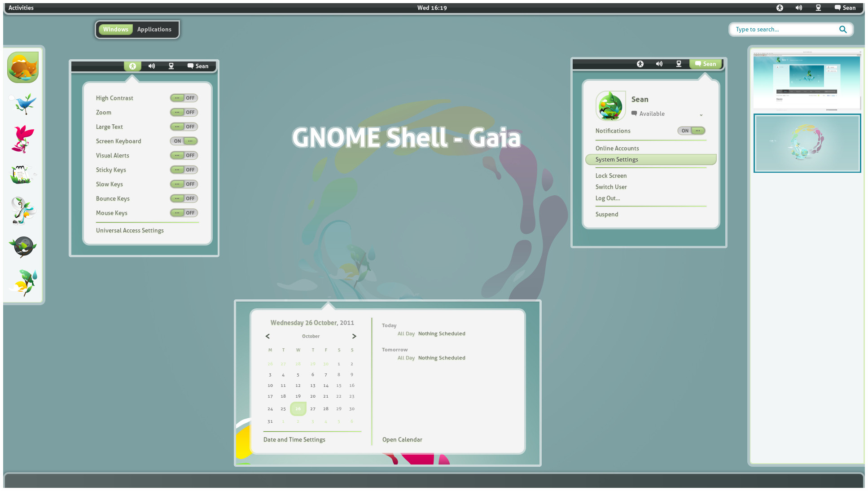This screenshot has width=868, height=491.
Task: Enable Sticky Keys switch
Action: [184, 170]
